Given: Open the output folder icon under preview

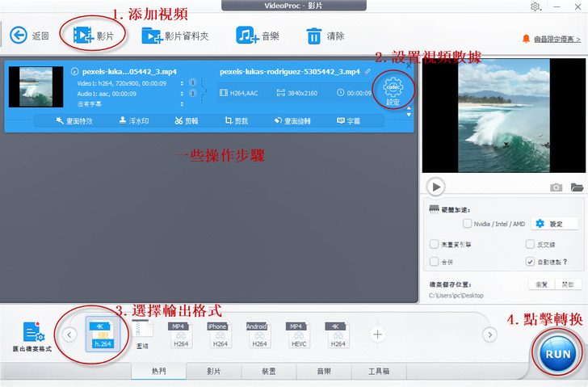Looking at the screenshot, I should point(577,187).
